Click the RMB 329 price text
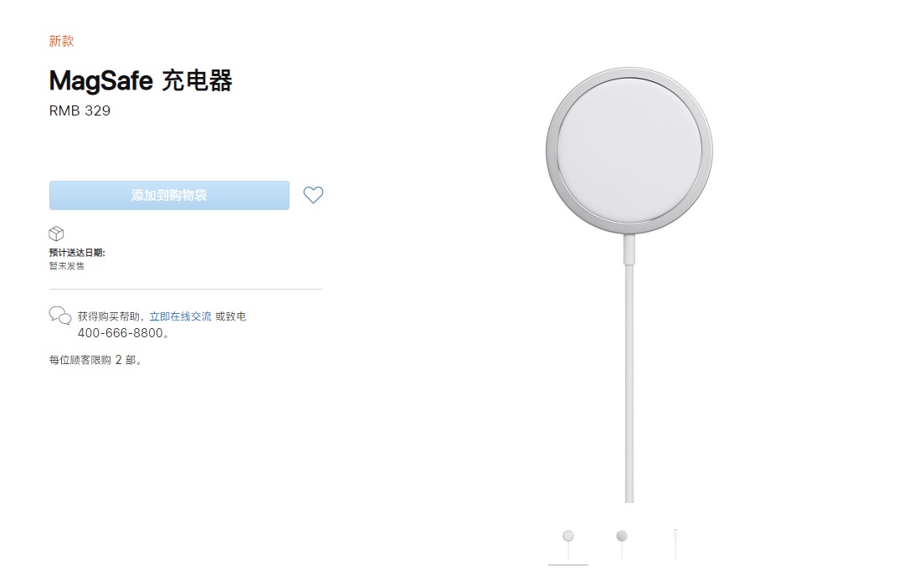The image size is (924, 575). [x=80, y=110]
